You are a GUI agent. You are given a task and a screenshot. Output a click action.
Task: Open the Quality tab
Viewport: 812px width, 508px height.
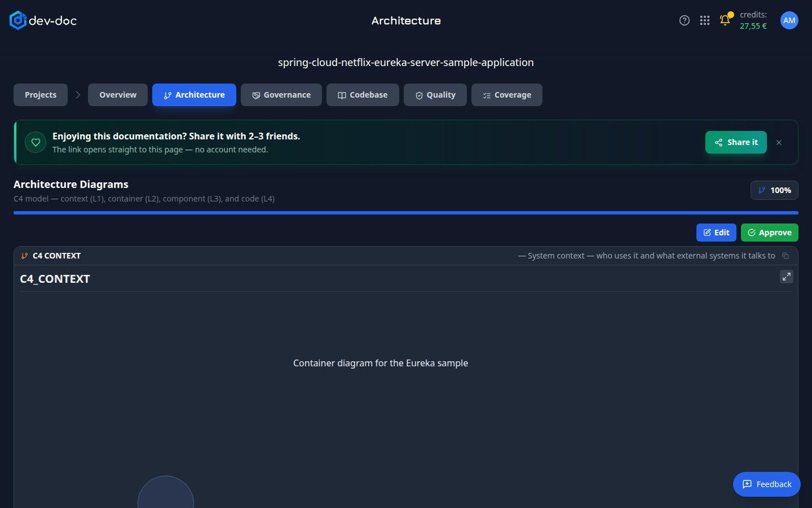click(x=435, y=95)
